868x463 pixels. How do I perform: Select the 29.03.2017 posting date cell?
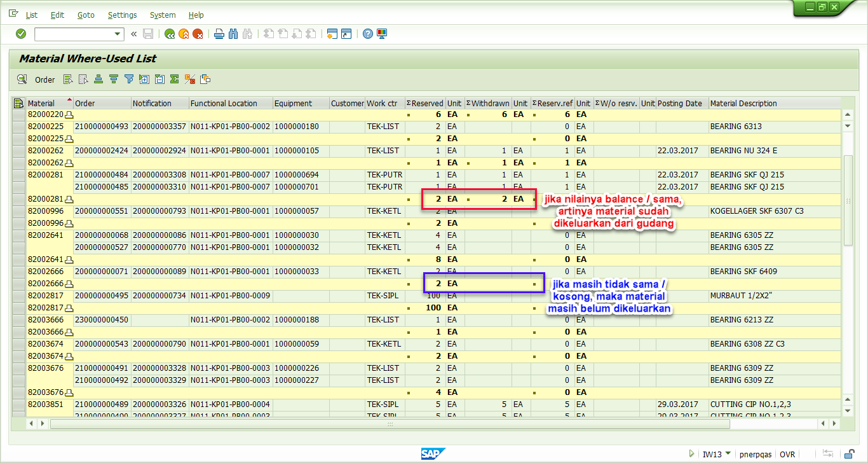682,404
